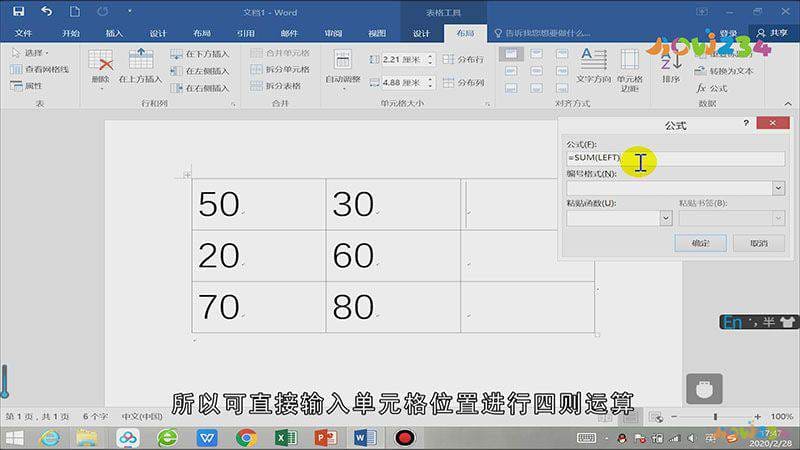Align cell text top center
The height and width of the screenshot is (450, 800).
[536, 54]
